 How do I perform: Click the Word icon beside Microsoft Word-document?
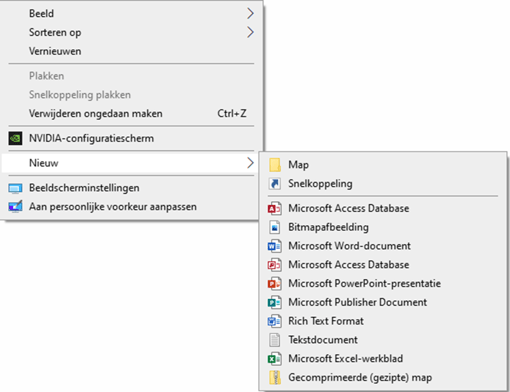[x=275, y=246]
